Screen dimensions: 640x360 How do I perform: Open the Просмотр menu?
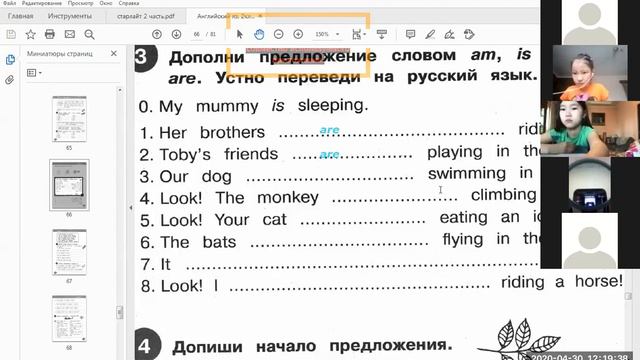(80, 3)
